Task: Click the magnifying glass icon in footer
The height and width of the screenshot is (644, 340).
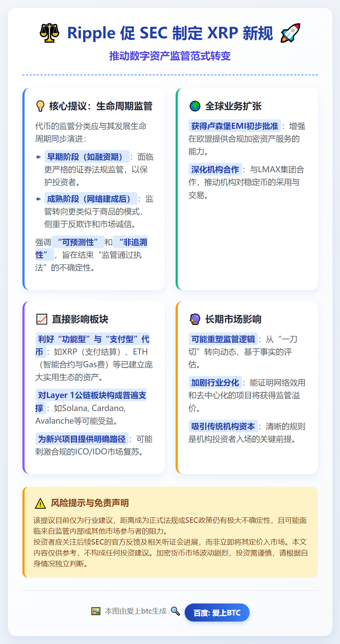Action: point(175,611)
